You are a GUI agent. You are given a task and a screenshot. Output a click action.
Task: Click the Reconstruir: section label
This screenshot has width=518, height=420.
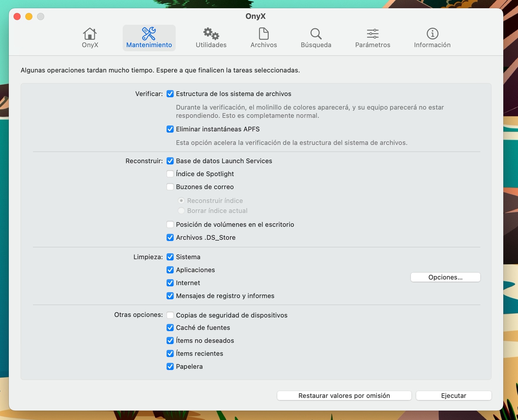click(x=144, y=161)
